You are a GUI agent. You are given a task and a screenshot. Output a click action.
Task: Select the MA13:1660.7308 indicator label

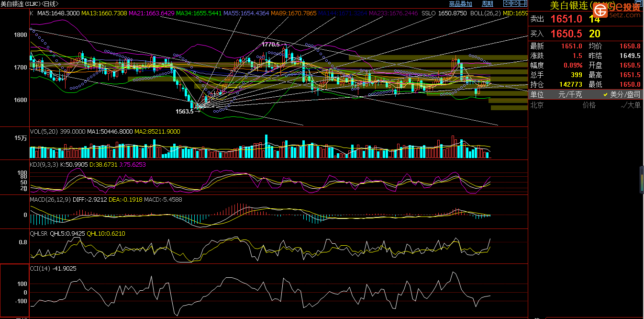(104, 13)
